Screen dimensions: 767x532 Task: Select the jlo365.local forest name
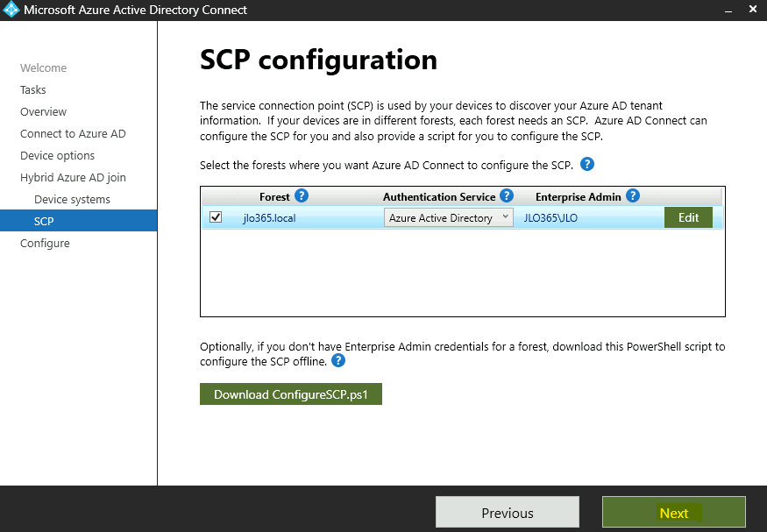pyautogui.click(x=269, y=218)
